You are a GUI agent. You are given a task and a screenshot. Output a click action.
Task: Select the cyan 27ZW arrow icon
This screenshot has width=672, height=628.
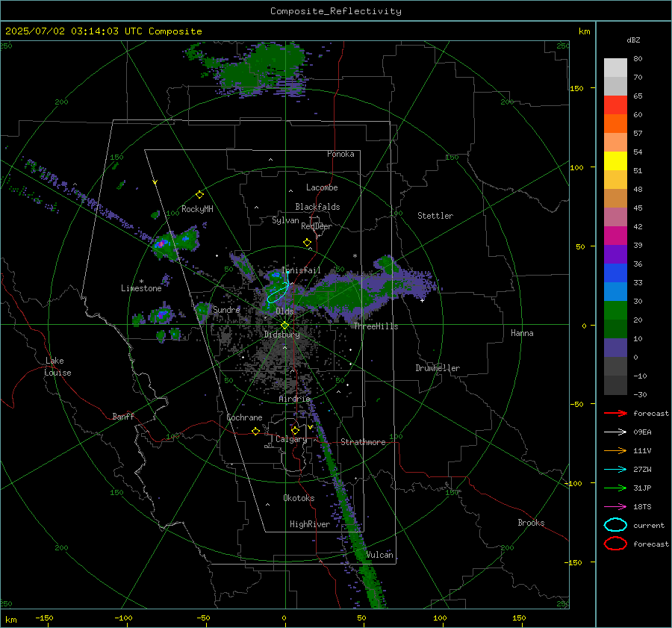[x=615, y=470]
